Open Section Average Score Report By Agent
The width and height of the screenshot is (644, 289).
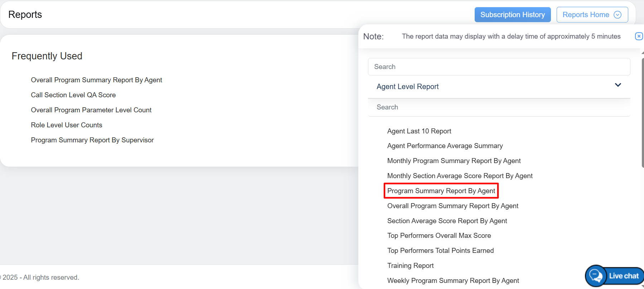tap(447, 221)
